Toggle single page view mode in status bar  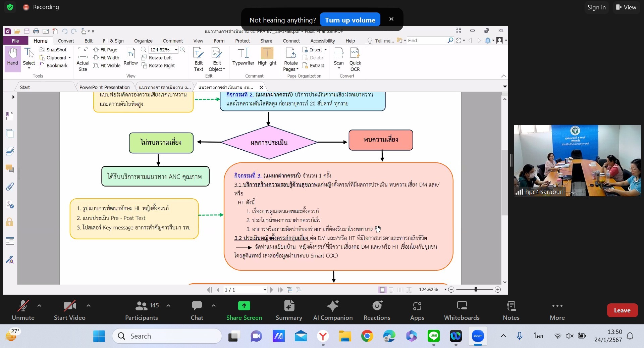pos(382,290)
